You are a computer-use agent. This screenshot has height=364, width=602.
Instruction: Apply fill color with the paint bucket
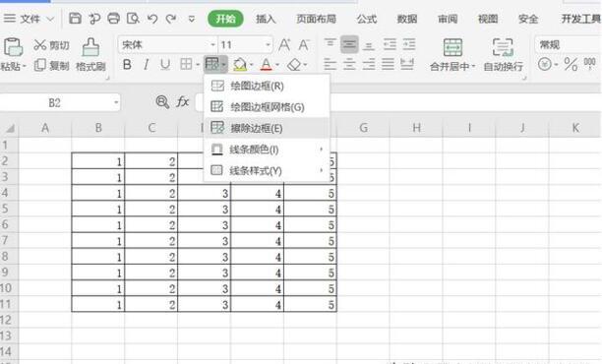pos(240,65)
